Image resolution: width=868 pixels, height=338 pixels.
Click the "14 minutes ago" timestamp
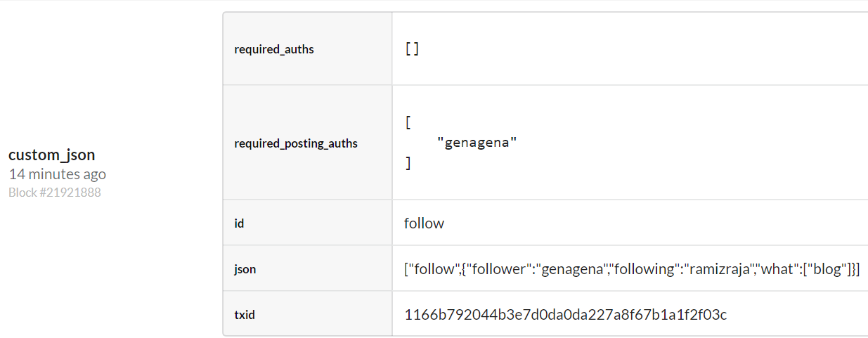tap(57, 174)
